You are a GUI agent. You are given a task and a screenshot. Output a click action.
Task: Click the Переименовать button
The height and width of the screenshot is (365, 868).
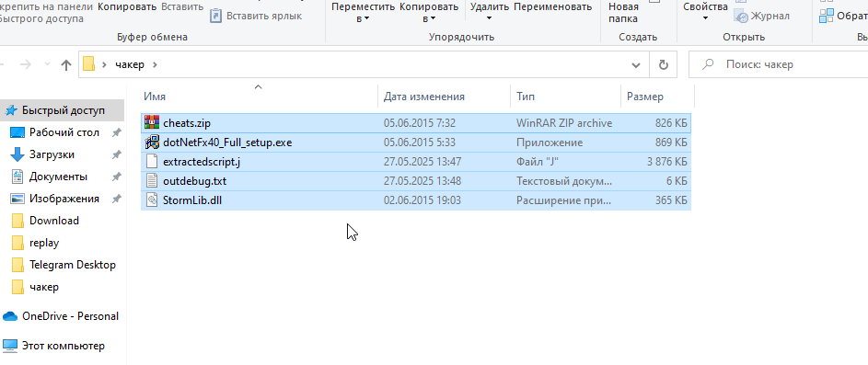(552, 7)
